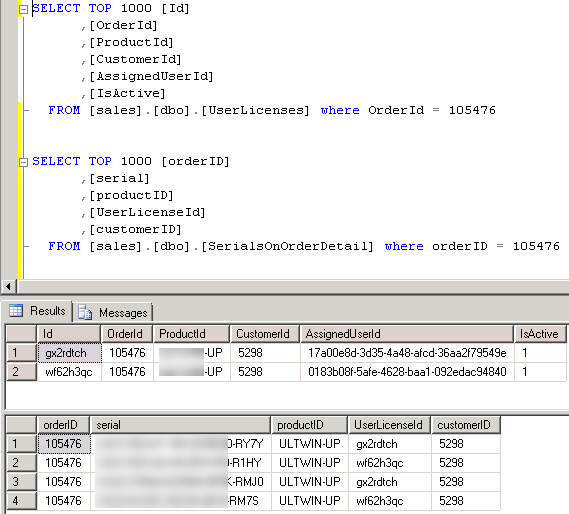Click the [UserLicenseId] column in query text
The width and height of the screenshot is (569, 514).
pyautogui.click(x=147, y=212)
